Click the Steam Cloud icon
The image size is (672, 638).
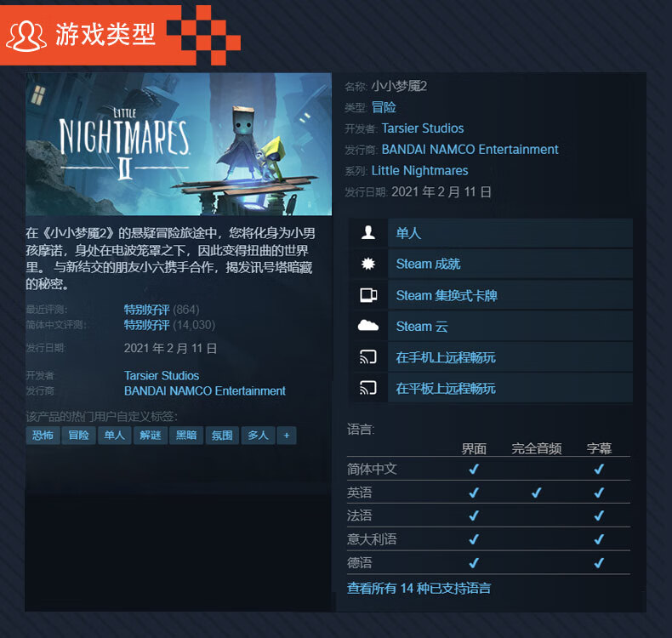point(368,326)
